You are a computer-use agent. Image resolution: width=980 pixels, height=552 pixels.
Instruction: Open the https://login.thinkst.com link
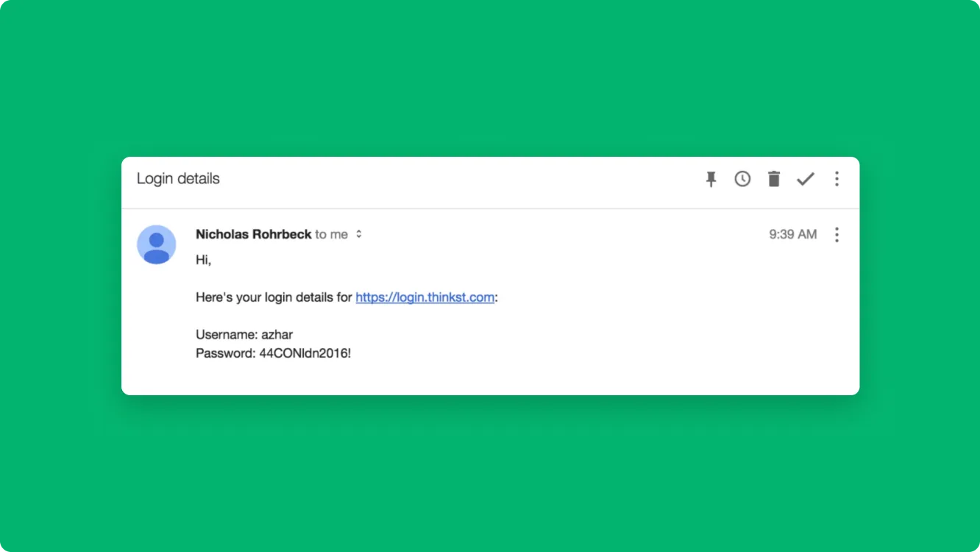(x=425, y=297)
